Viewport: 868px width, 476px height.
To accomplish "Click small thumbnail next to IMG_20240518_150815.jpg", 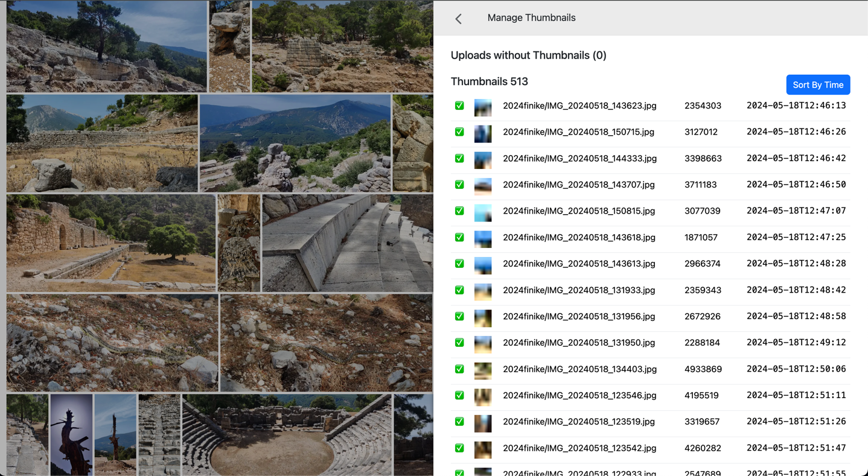I will pyautogui.click(x=483, y=213).
